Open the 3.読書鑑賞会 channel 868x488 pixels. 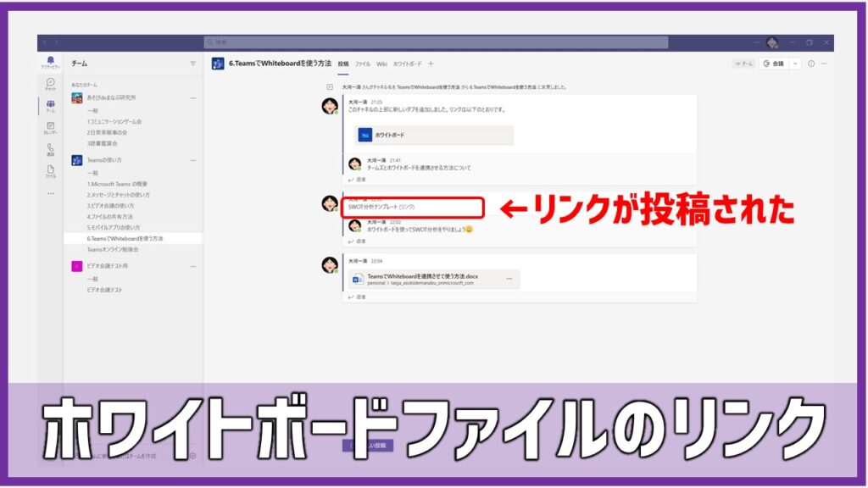pos(103,144)
